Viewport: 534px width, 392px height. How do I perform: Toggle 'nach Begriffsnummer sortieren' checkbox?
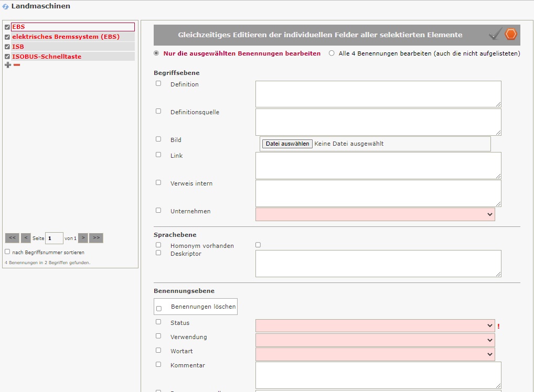pos(7,252)
